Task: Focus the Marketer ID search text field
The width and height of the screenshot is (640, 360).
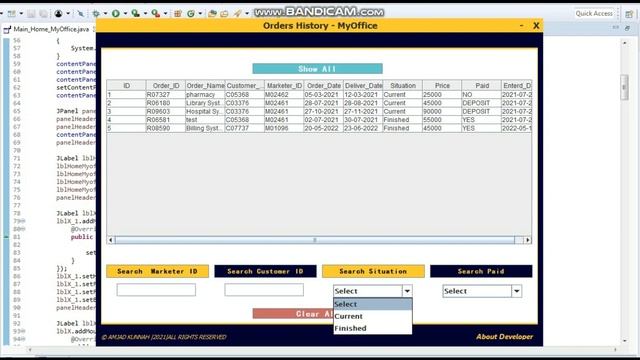Action: 156,290
